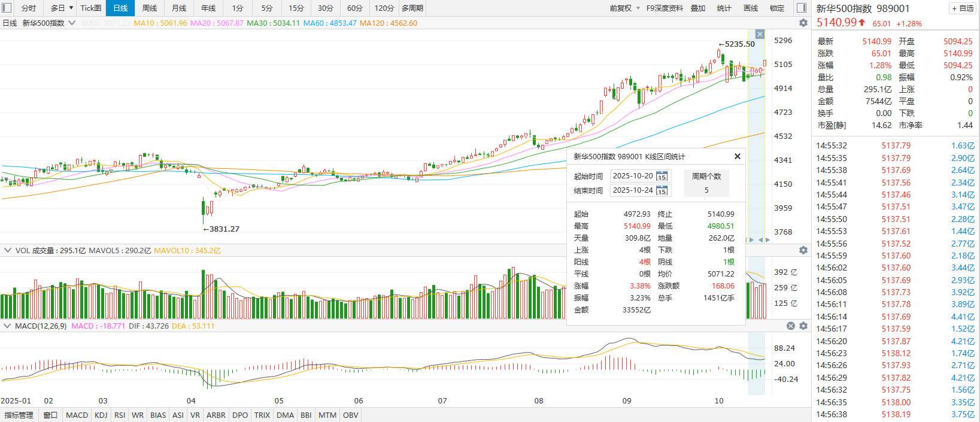
Task: Switch to 月线 monthly chart tab
Action: click(x=179, y=8)
